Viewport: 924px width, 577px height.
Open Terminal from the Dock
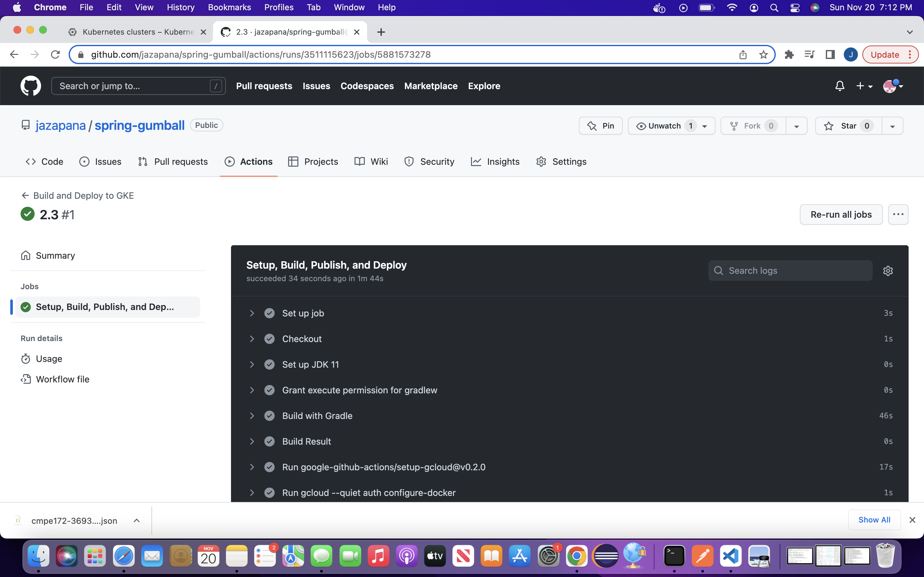674,556
